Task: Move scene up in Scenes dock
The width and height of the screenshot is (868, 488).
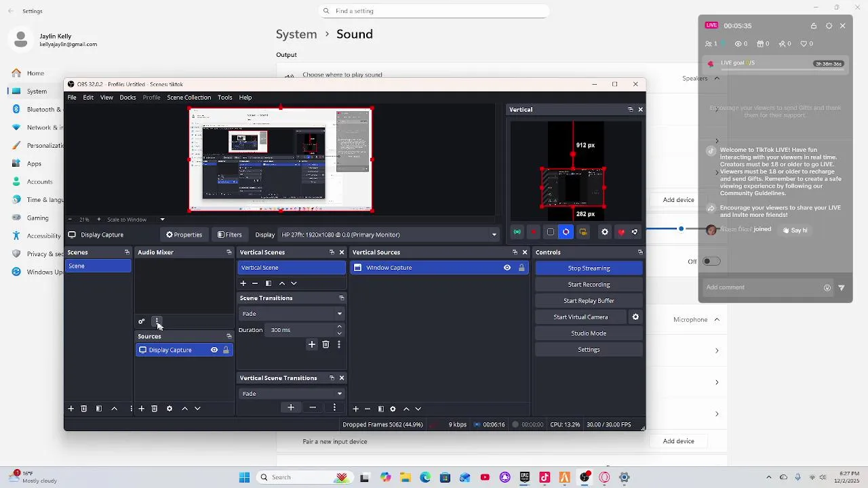Action: coord(114,409)
